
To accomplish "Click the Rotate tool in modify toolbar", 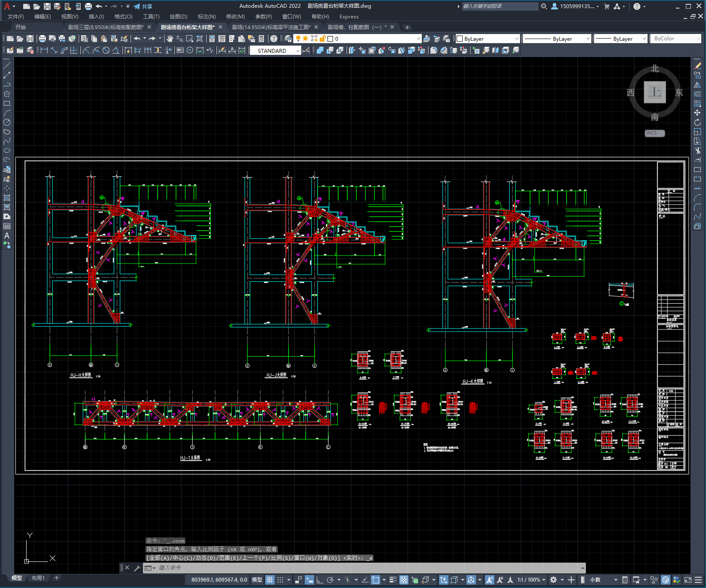I will (697, 122).
